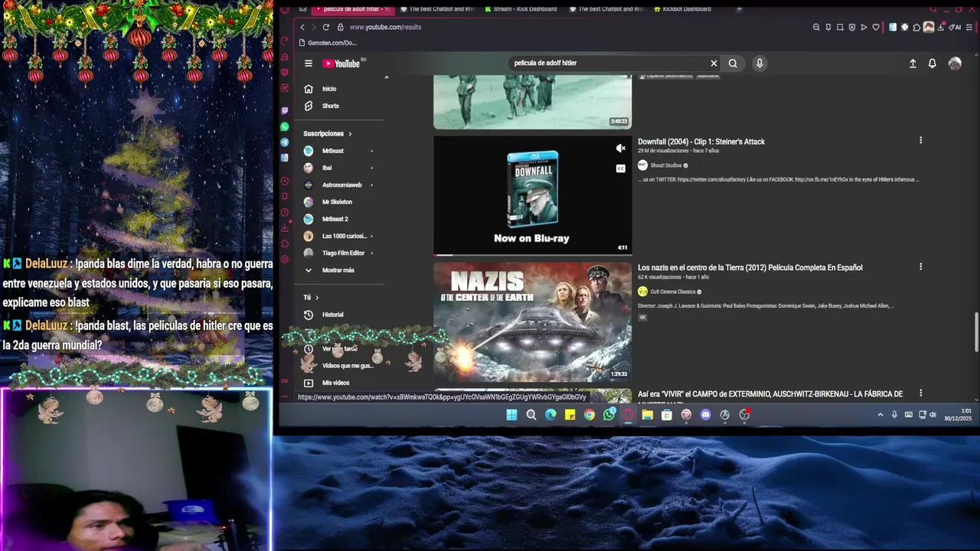Expand the Tú section chevron
This screenshot has height=551, width=980.
pyautogui.click(x=317, y=298)
